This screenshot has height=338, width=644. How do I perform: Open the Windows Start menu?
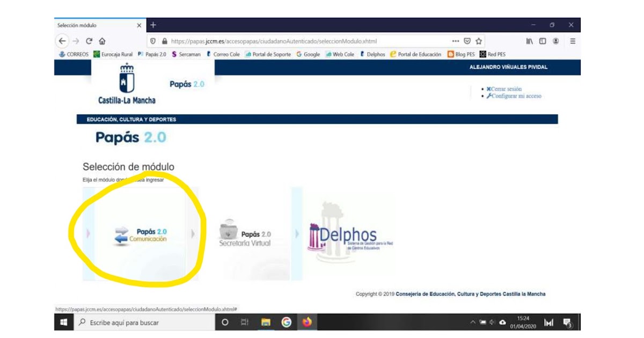tap(64, 322)
